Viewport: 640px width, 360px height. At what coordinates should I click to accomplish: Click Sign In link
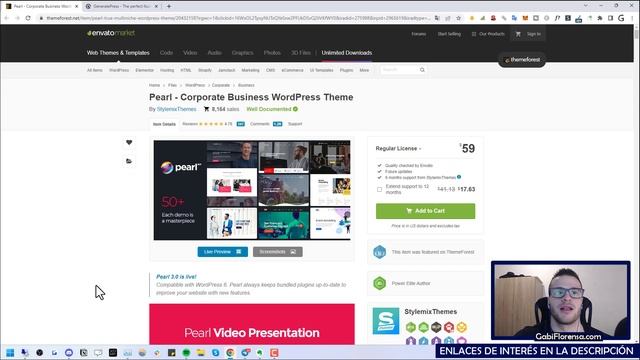pos(533,34)
